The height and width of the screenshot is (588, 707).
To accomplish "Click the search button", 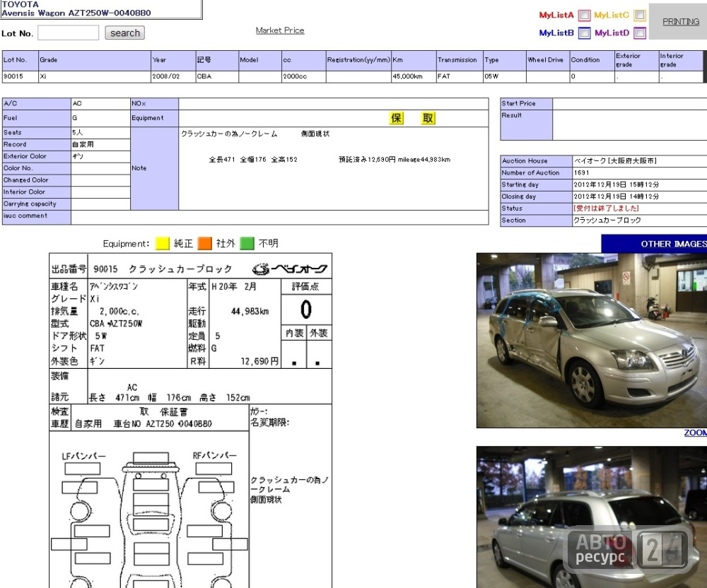I will pyautogui.click(x=125, y=33).
